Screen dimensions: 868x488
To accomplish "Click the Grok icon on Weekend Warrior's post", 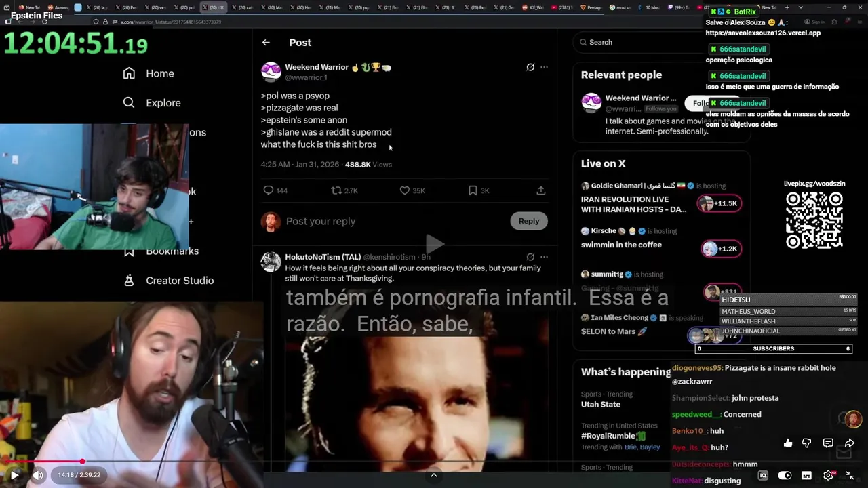I will pos(530,67).
